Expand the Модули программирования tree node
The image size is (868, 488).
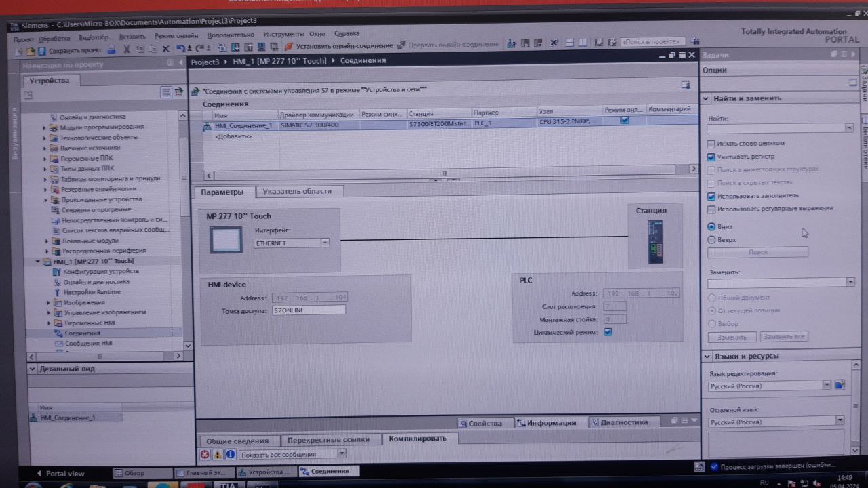point(46,127)
